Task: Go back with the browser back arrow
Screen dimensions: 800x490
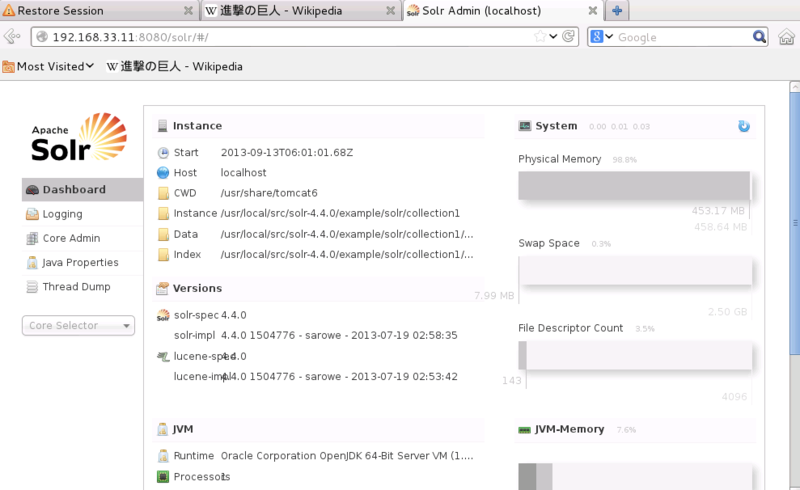Action: [x=12, y=36]
